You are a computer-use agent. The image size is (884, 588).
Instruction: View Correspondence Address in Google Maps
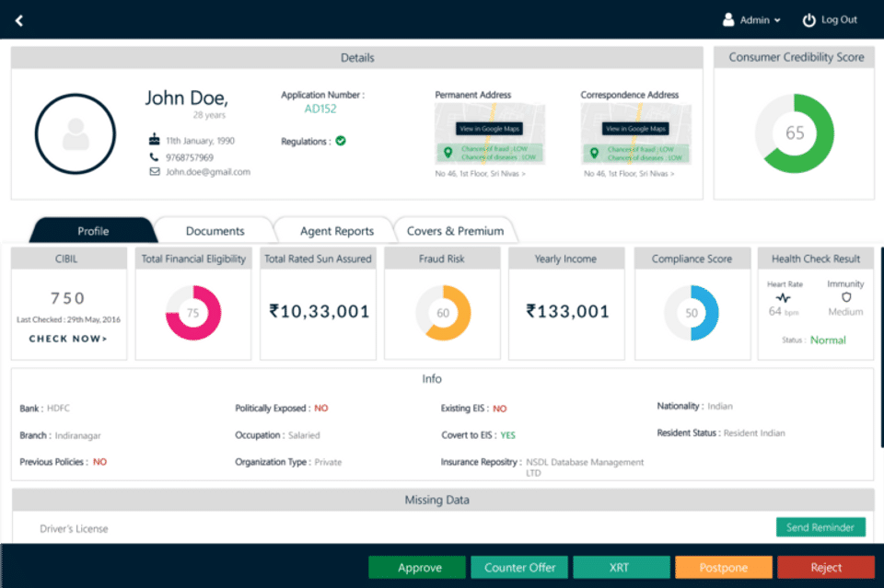[635, 129]
